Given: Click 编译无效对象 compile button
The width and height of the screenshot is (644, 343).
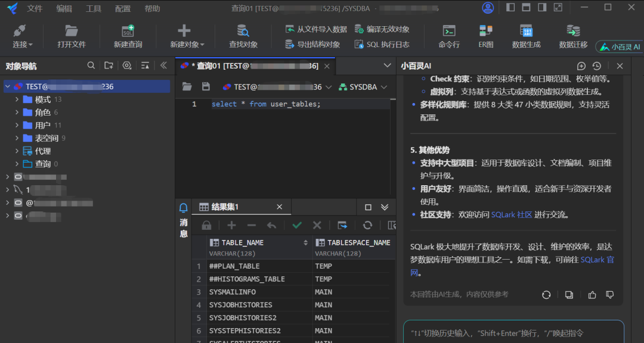Looking at the screenshot, I should (382, 29).
